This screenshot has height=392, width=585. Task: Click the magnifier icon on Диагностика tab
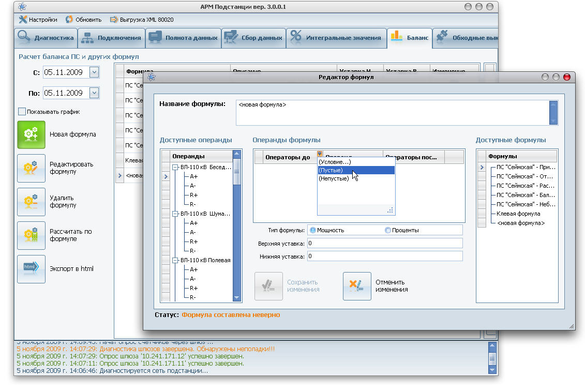click(x=24, y=36)
